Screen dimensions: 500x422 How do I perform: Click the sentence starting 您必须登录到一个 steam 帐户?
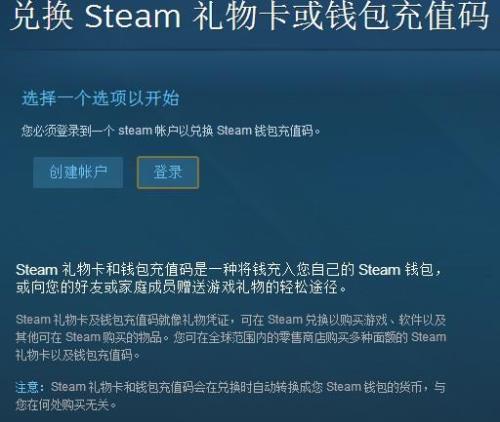point(171,131)
